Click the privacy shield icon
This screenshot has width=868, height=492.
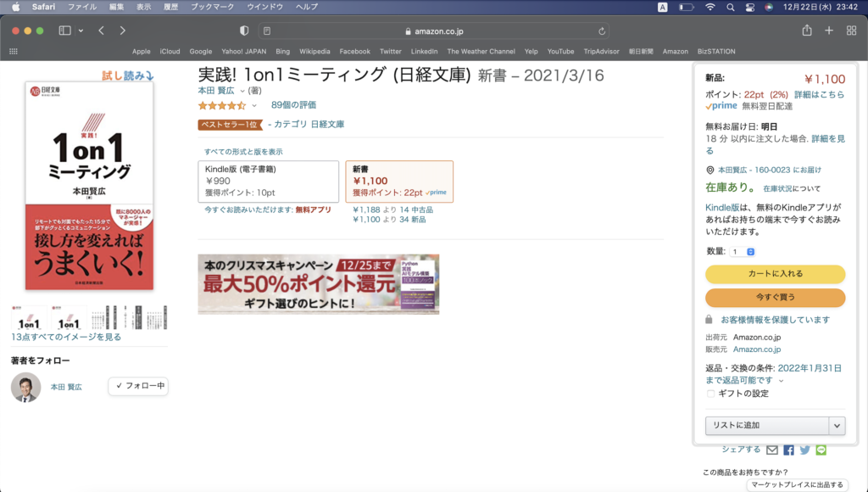coord(244,31)
